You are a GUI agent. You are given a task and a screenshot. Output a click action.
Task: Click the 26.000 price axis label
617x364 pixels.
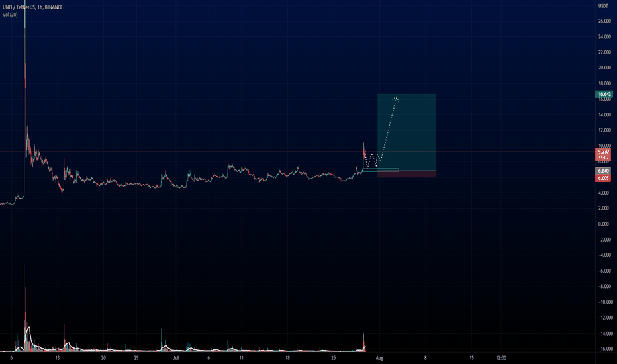(x=604, y=21)
